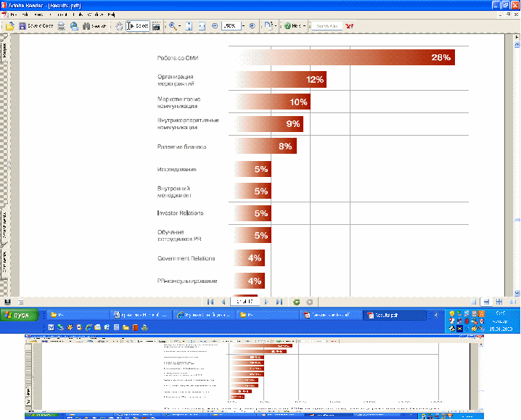Image resolution: width=521 pixels, height=420 pixels.
Task: Expand the zoom tool dropdown arrow
Action: [180, 26]
